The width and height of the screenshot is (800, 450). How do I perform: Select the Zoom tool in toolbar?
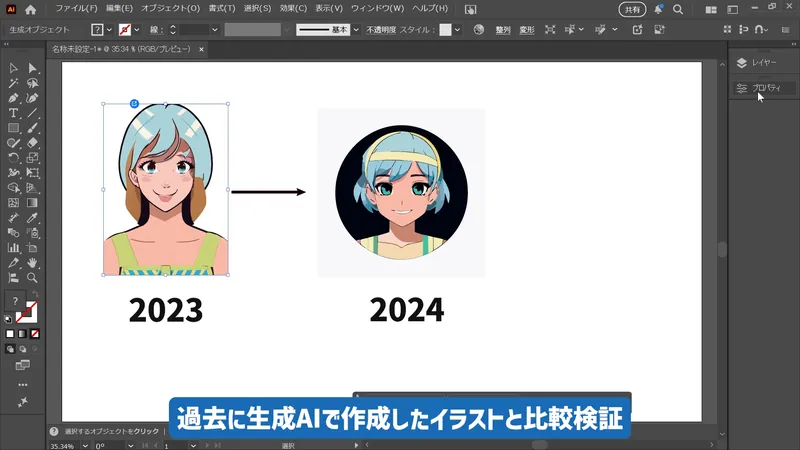pyautogui.click(x=33, y=278)
